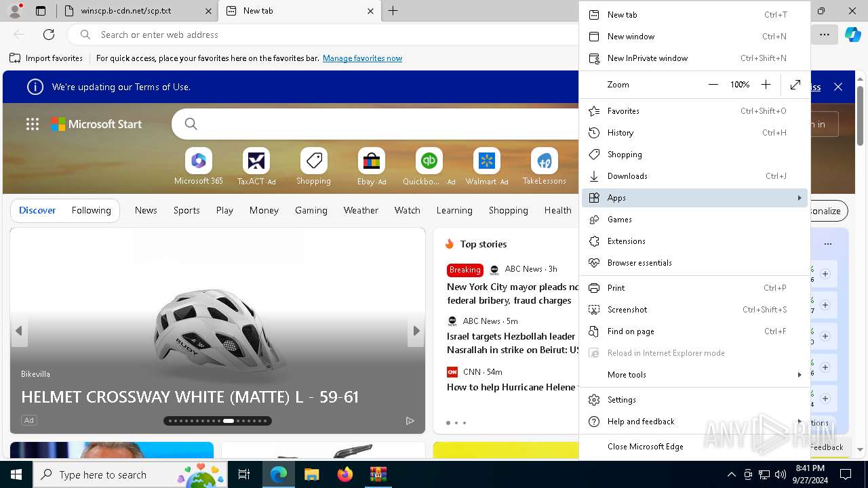868x488 pixels.
Task: Open Settings from the menu
Action: click(x=694, y=400)
